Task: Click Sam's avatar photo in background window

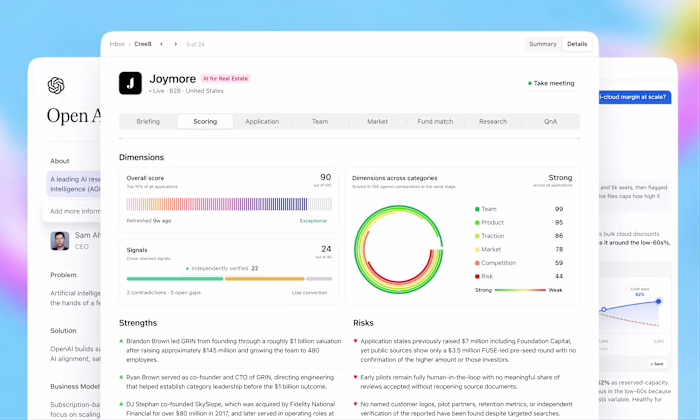Action: click(x=59, y=241)
